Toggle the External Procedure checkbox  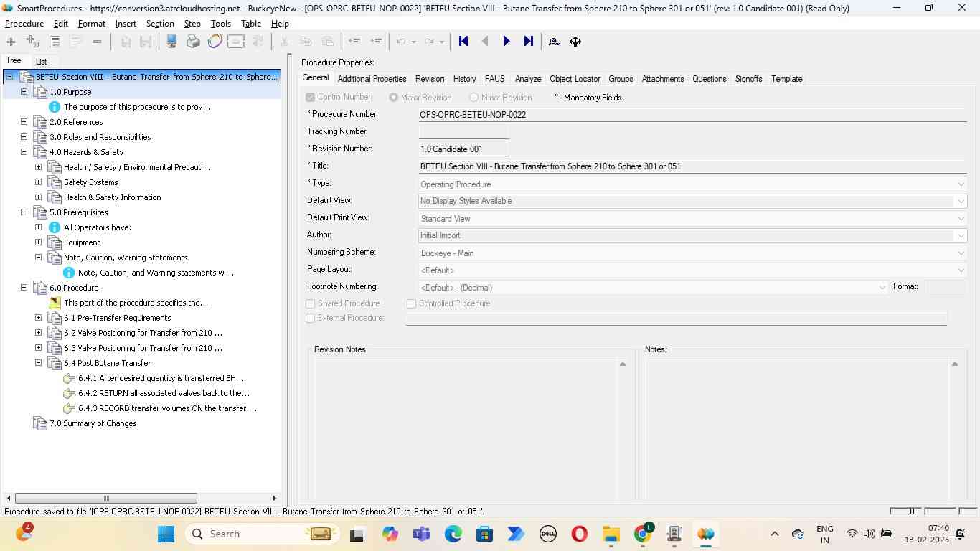[311, 318]
